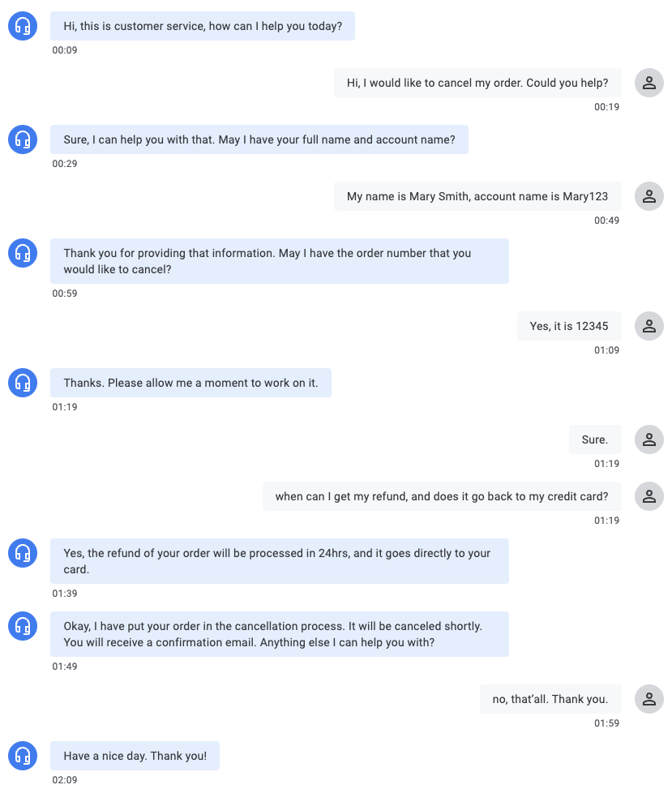The image size is (672, 789).
Task: Click the 02:09 timestamp under last message
Action: [x=65, y=779]
